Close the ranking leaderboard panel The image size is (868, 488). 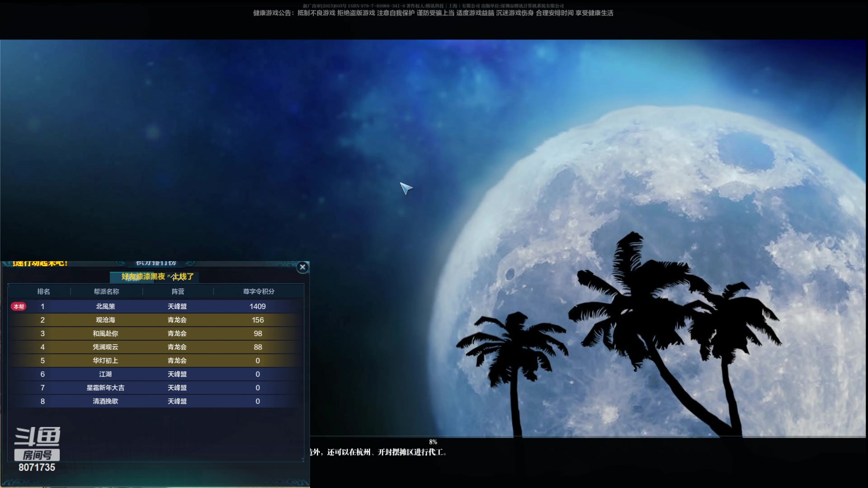click(x=302, y=267)
